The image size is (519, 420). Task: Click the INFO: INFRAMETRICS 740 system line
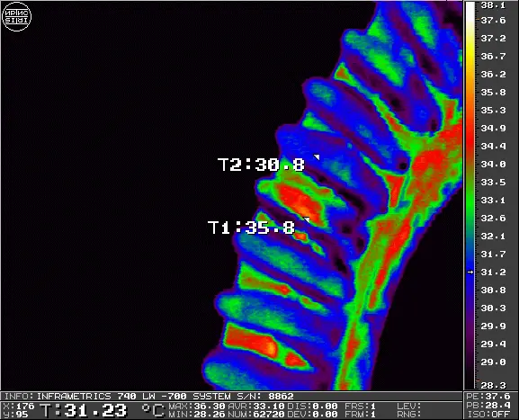coord(149,397)
